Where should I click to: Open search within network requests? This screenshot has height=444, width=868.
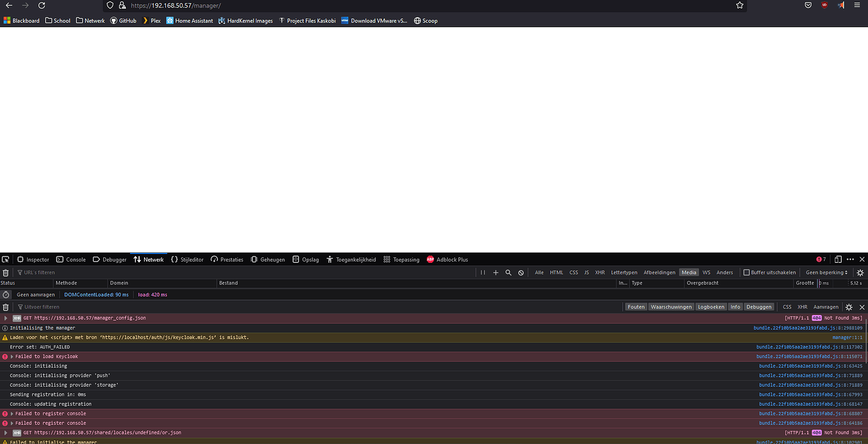[x=508, y=272]
